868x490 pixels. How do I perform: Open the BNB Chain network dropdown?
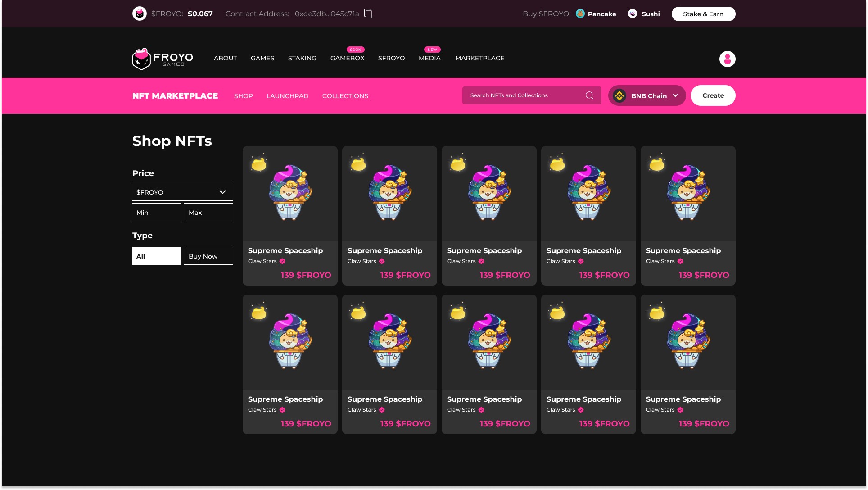tap(646, 95)
